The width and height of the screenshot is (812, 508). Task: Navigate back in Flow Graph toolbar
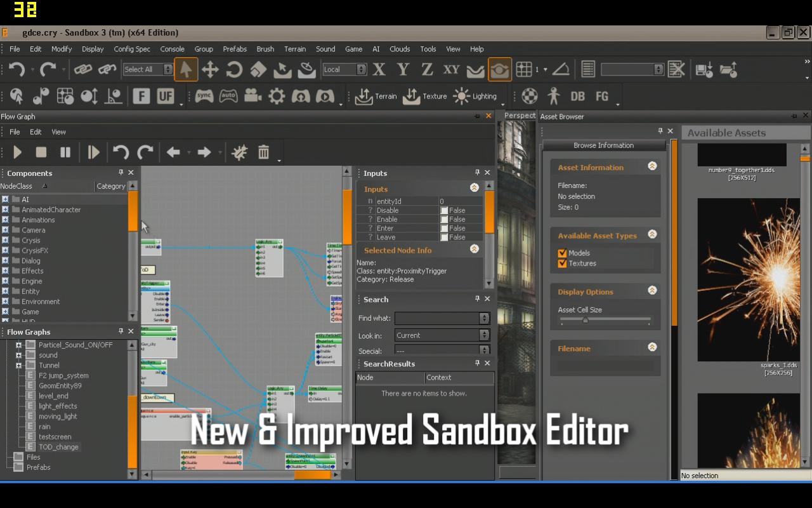point(173,152)
